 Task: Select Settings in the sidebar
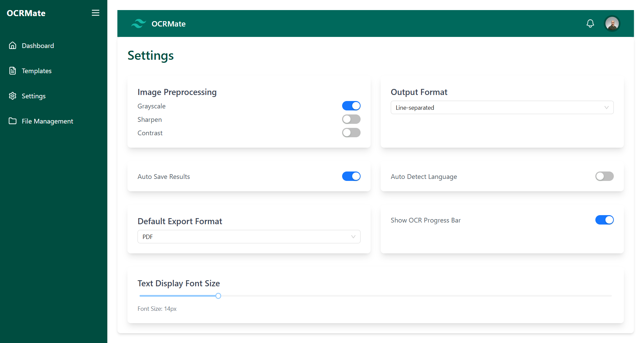point(34,96)
